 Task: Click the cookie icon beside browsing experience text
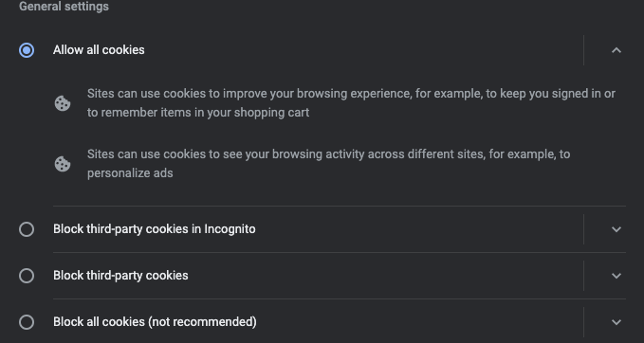coord(63,103)
